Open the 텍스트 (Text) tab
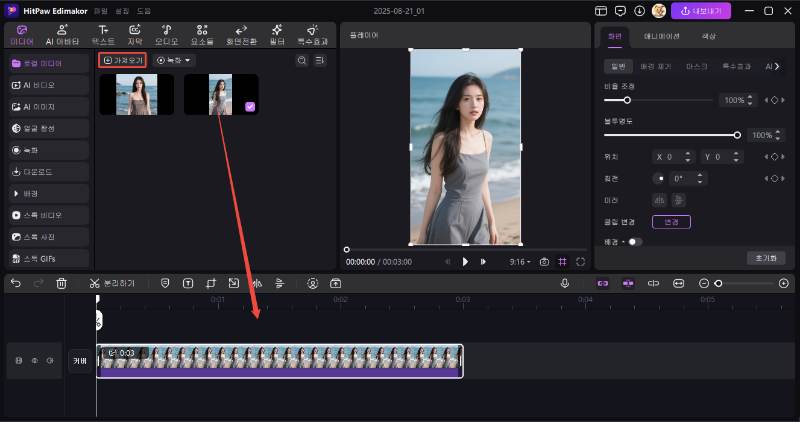This screenshot has width=800, height=422. click(103, 35)
